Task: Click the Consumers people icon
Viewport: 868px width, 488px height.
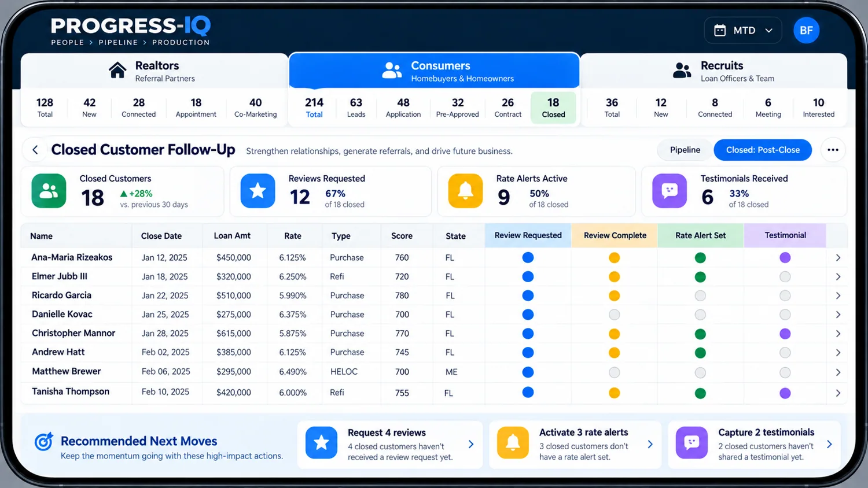Action: pos(392,71)
